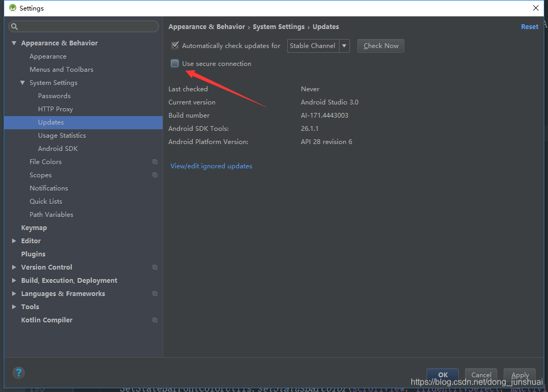Open the Plugins settings page
This screenshot has width=548, height=392.
33,254
